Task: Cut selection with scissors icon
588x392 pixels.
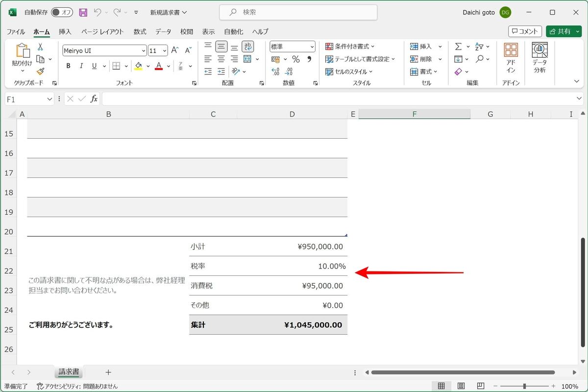Action: (x=40, y=47)
